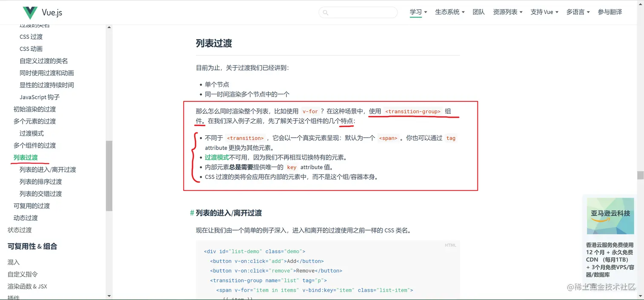Image resolution: width=644 pixels, height=300 pixels.
Task: Click the <span> inline code
Action: click(x=388, y=138)
